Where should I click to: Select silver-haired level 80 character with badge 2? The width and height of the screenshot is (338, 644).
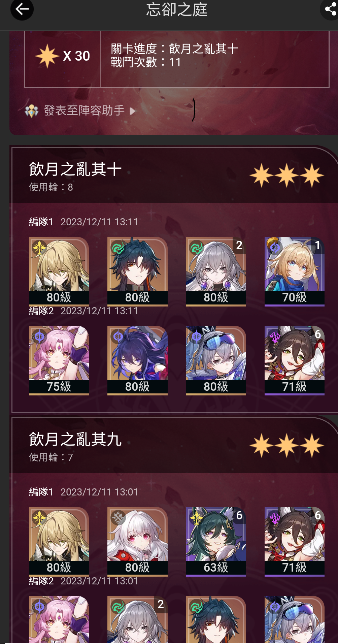[216, 271]
